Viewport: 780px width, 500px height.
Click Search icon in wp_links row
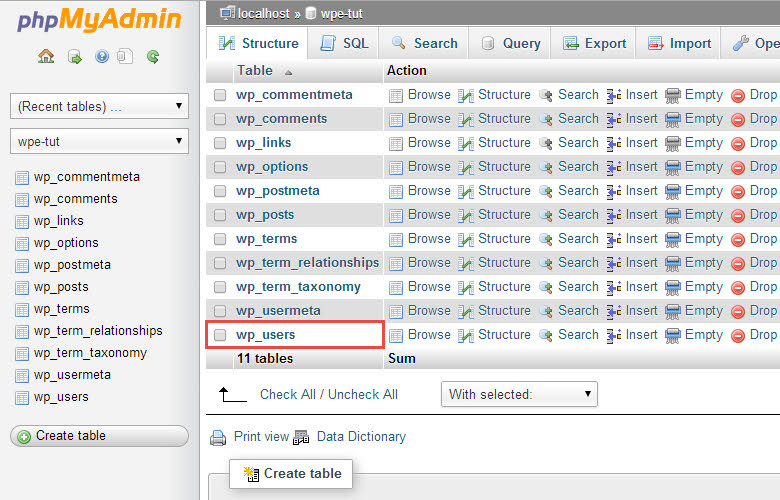coord(546,144)
